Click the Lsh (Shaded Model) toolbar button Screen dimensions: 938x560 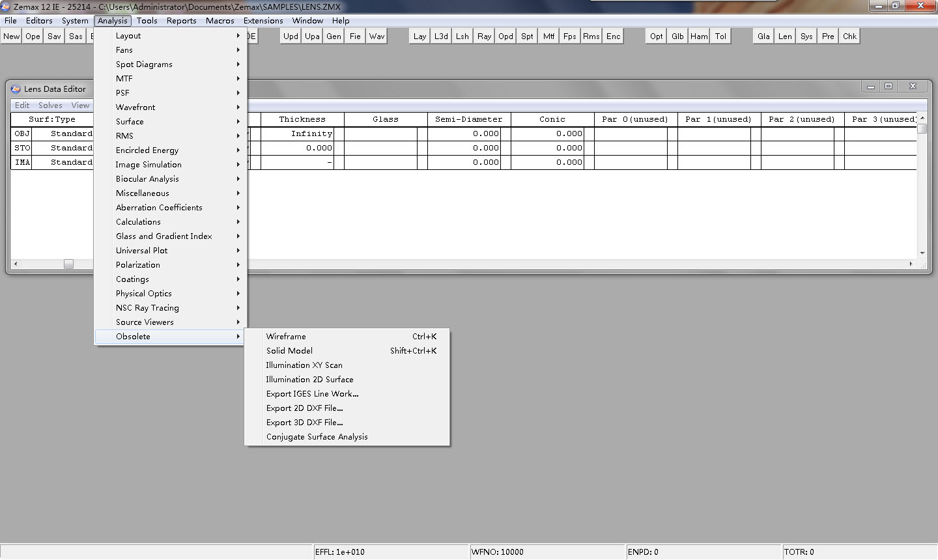(x=463, y=36)
